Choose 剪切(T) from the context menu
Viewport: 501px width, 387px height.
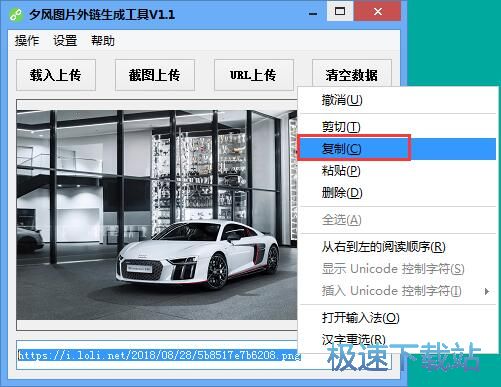(x=397, y=127)
